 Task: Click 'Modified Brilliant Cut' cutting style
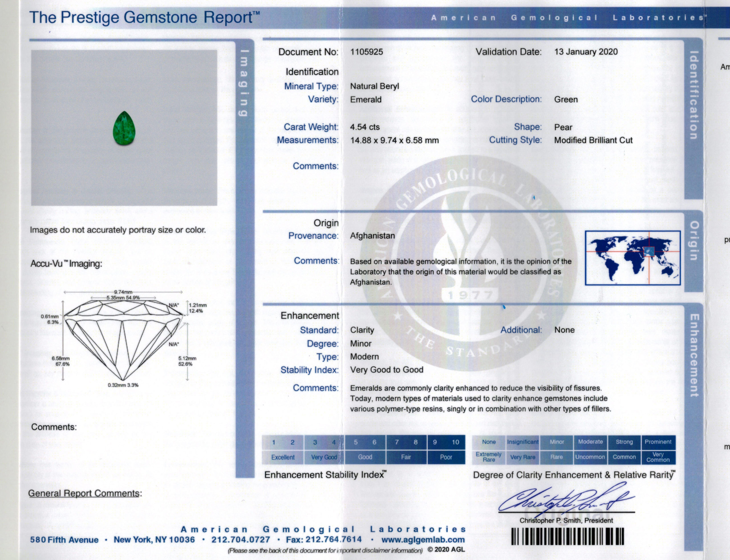click(593, 140)
